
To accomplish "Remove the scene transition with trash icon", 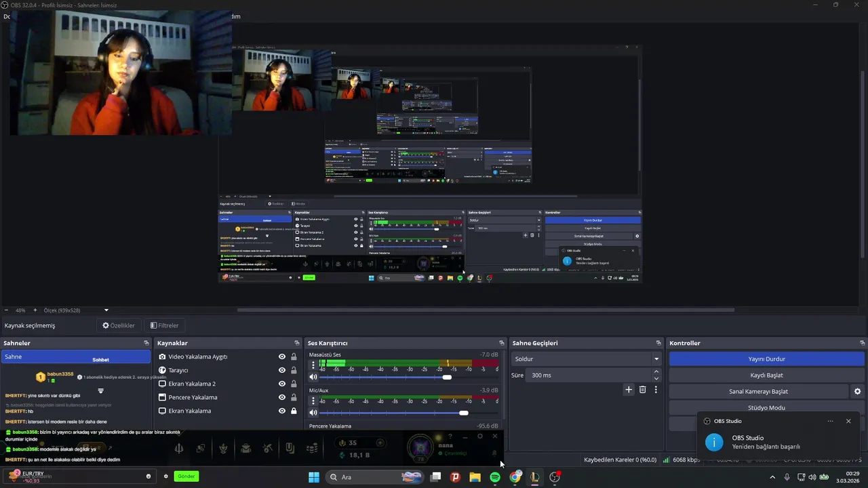I will pyautogui.click(x=643, y=390).
